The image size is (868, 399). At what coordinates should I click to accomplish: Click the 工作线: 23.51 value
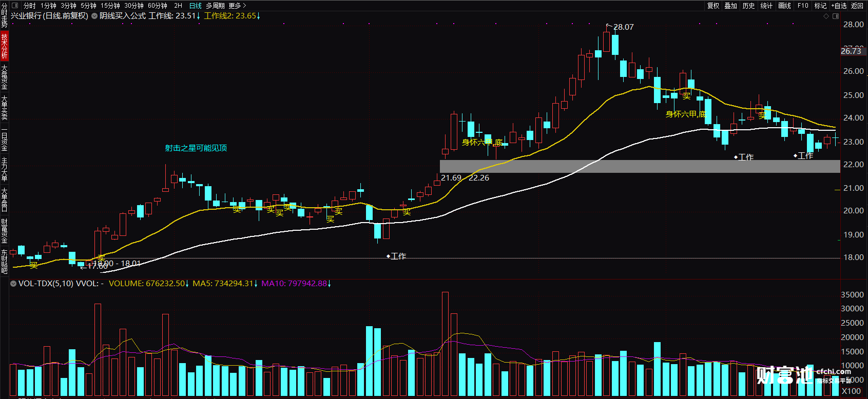coord(174,16)
